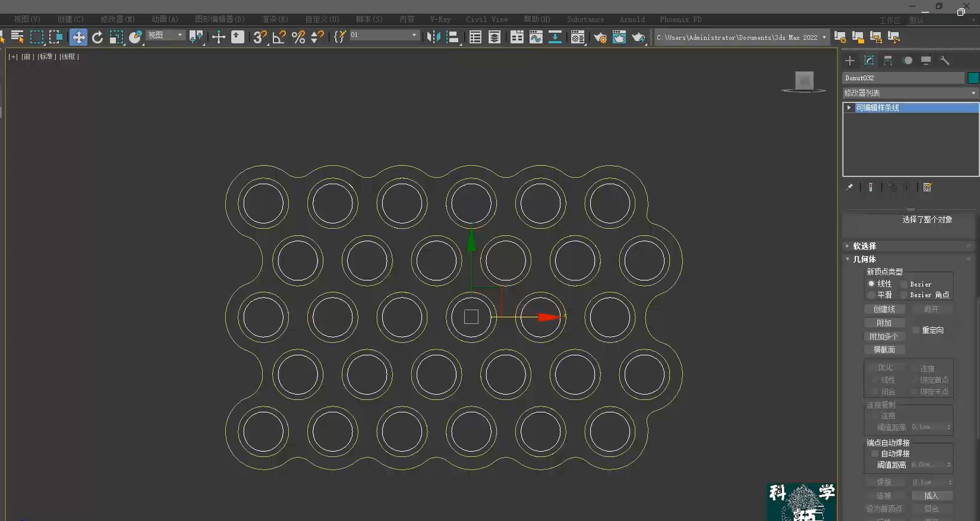The image size is (980, 521).
Task: Open the Display command panel
Action: pos(926,60)
